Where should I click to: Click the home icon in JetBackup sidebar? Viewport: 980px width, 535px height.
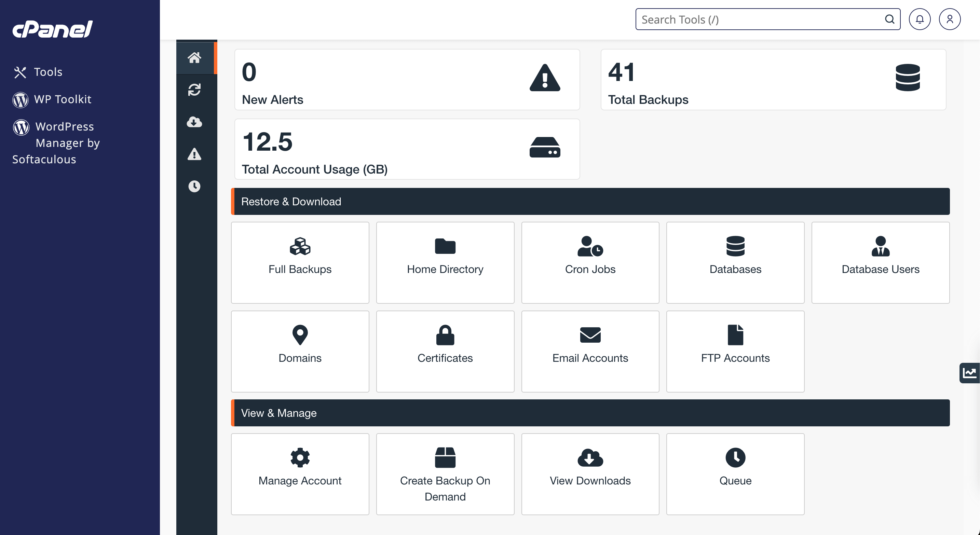tap(194, 58)
